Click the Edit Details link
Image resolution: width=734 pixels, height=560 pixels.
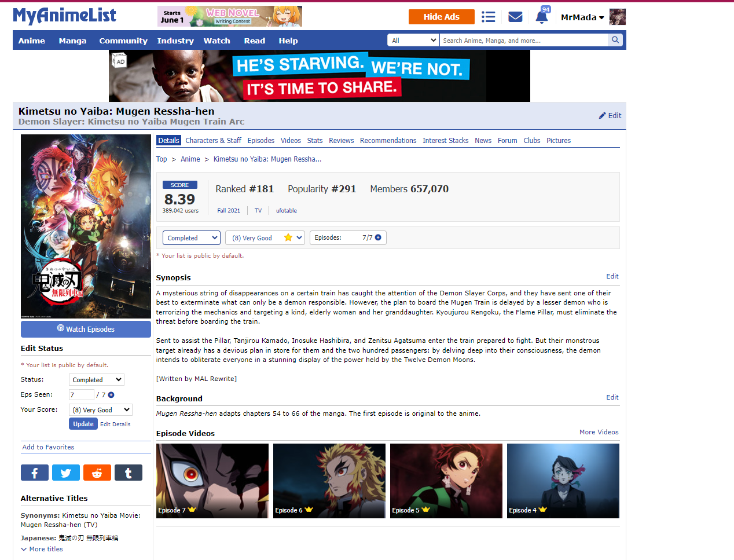[x=115, y=424]
